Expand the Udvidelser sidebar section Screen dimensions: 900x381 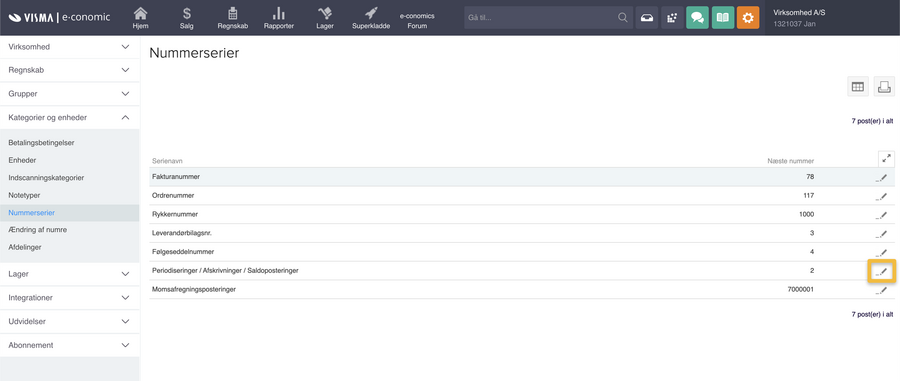click(x=69, y=321)
